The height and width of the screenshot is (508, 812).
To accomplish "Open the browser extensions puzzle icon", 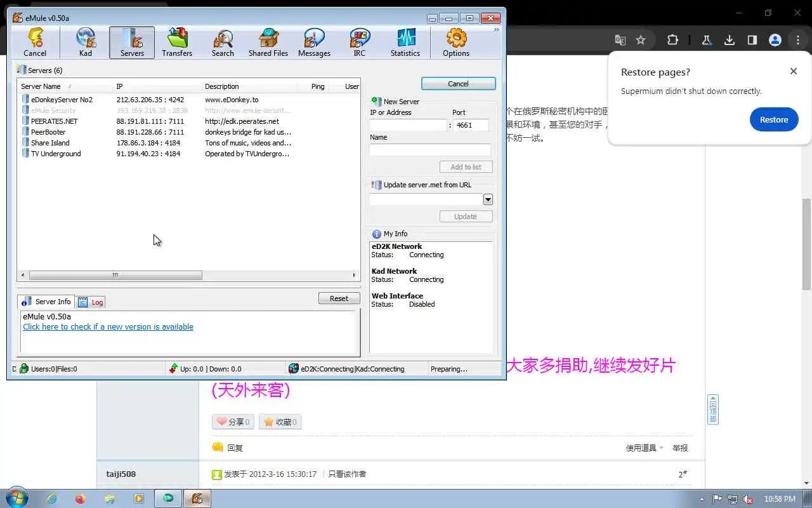I will coord(672,40).
